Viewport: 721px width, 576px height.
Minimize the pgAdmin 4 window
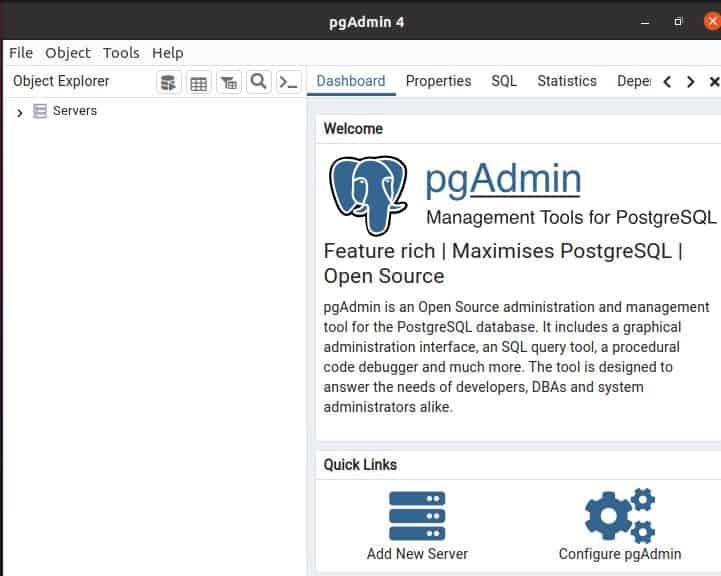[645, 22]
